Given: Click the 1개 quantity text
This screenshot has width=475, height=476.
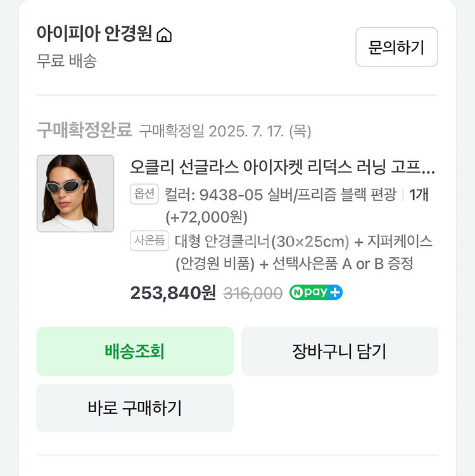Looking at the screenshot, I should pyautogui.click(x=419, y=195).
